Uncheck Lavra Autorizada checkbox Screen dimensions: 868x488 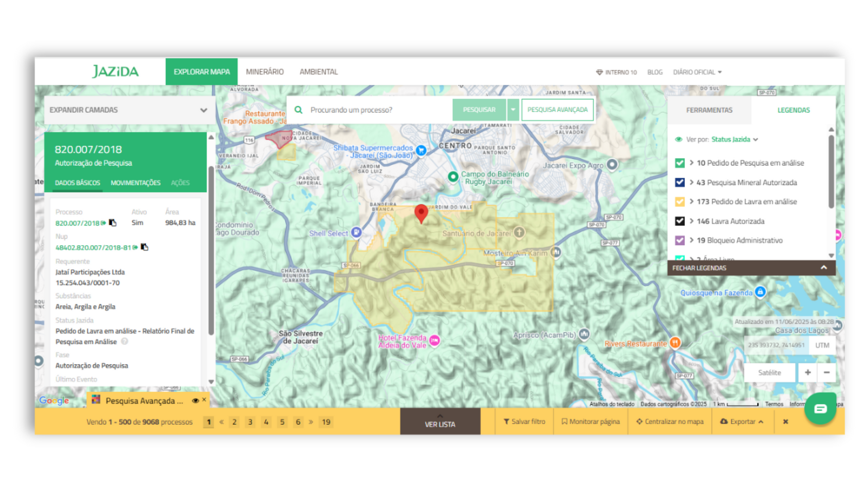680,221
